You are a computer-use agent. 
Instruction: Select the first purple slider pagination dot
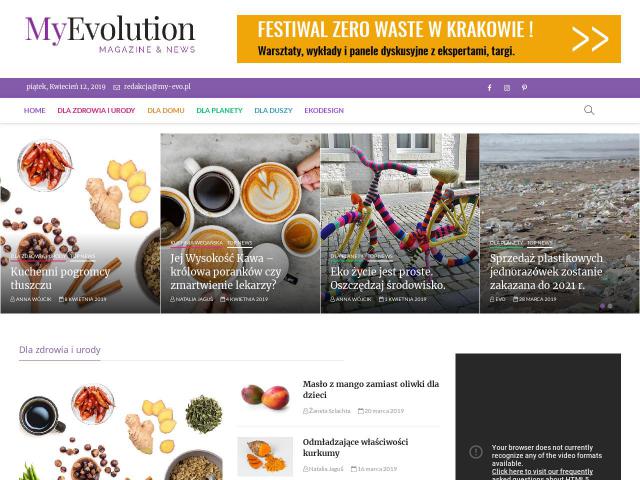602,306
